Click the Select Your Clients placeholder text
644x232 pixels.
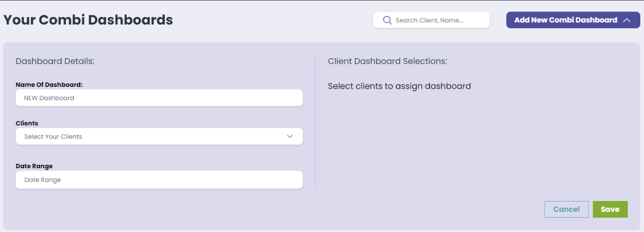point(53,137)
